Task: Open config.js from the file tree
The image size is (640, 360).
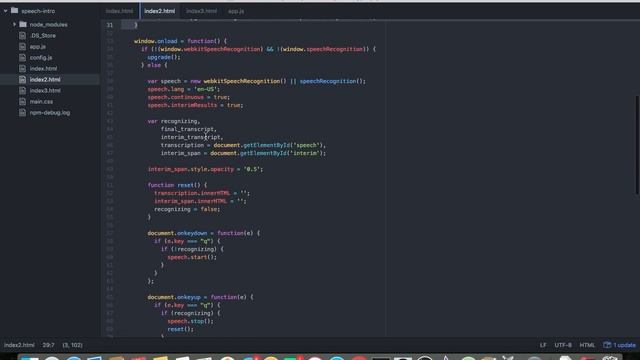Action: [x=41, y=58]
